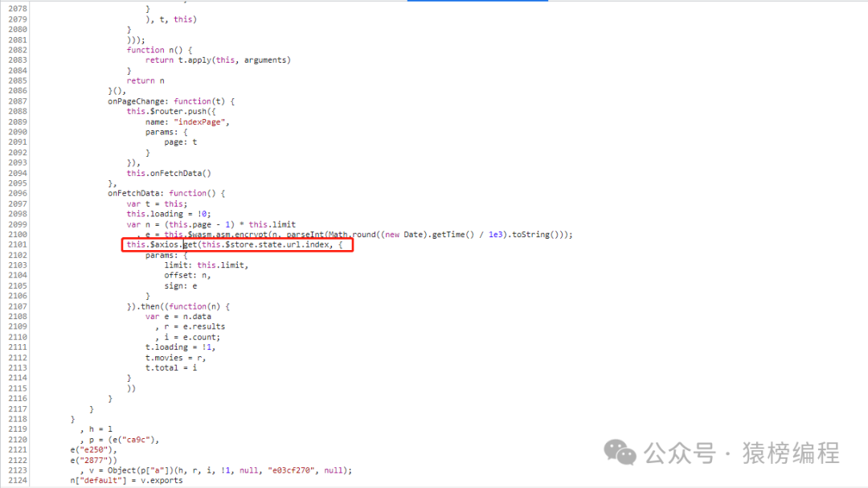
Task: Click 'e("2877"))' on line 2122
Action: 94,461
